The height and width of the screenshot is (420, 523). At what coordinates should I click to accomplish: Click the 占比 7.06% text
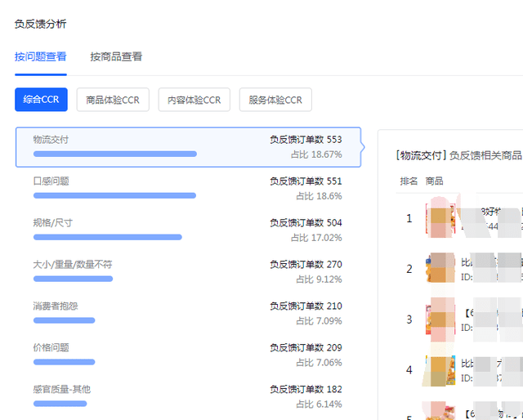click(x=320, y=362)
